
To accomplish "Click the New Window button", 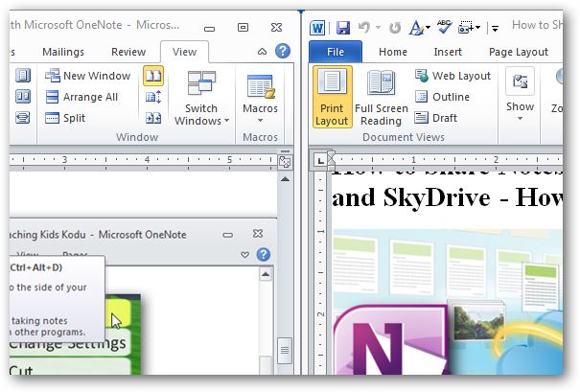I will [x=87, y=76].
